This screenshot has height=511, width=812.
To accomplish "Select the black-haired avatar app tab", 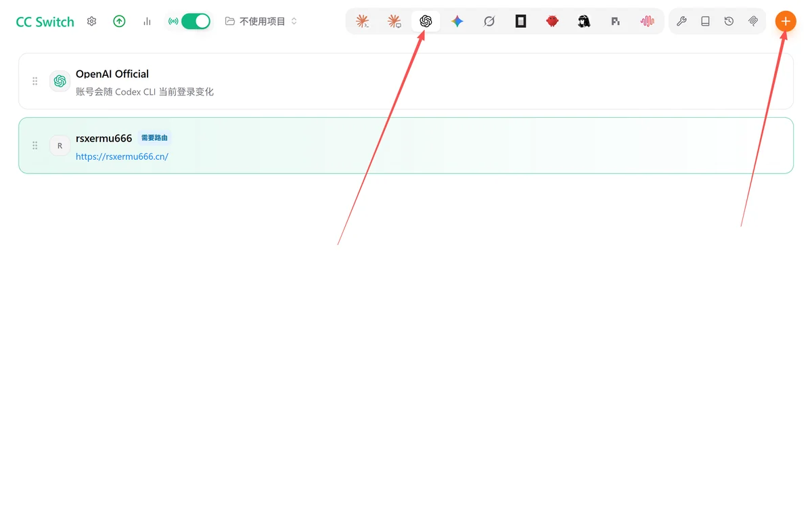I will 584,22.
